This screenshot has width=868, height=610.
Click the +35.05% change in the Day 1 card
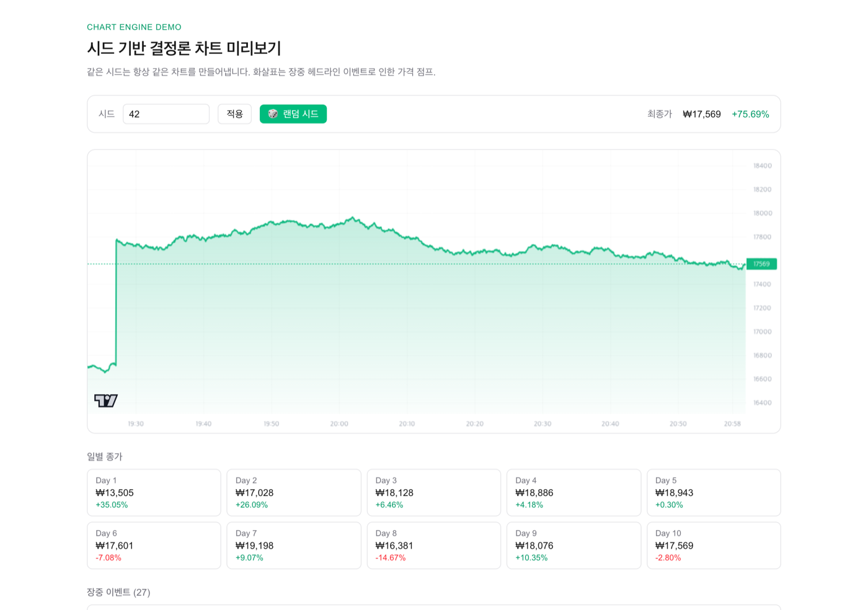coord(112,505)
